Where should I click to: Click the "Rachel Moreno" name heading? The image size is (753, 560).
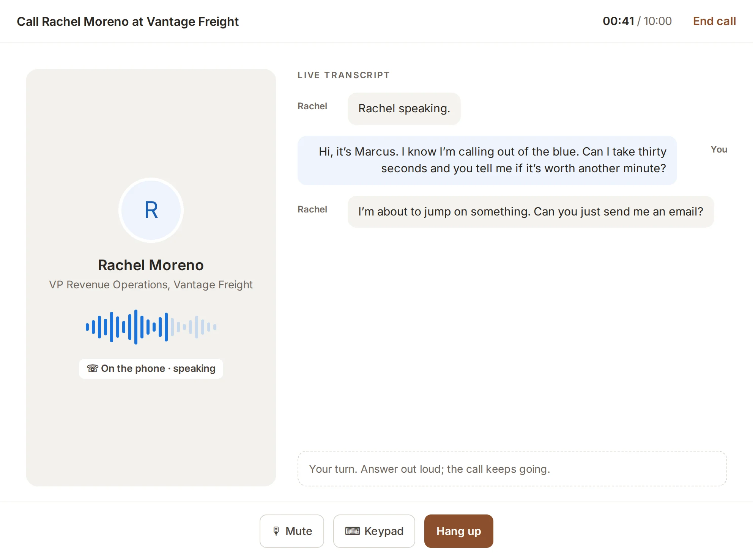click(x=151, y=265)
